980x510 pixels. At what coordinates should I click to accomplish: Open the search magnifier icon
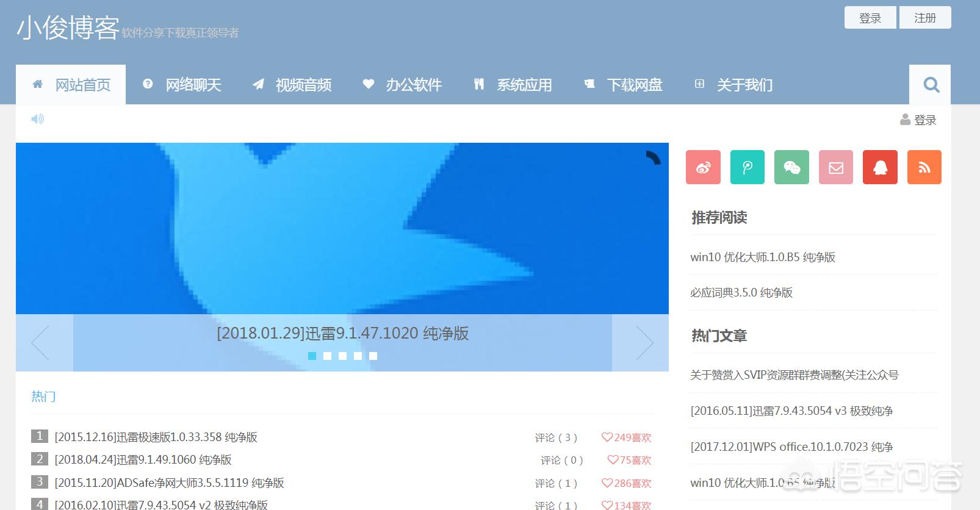pyautogui.click(x=931, y=84)
